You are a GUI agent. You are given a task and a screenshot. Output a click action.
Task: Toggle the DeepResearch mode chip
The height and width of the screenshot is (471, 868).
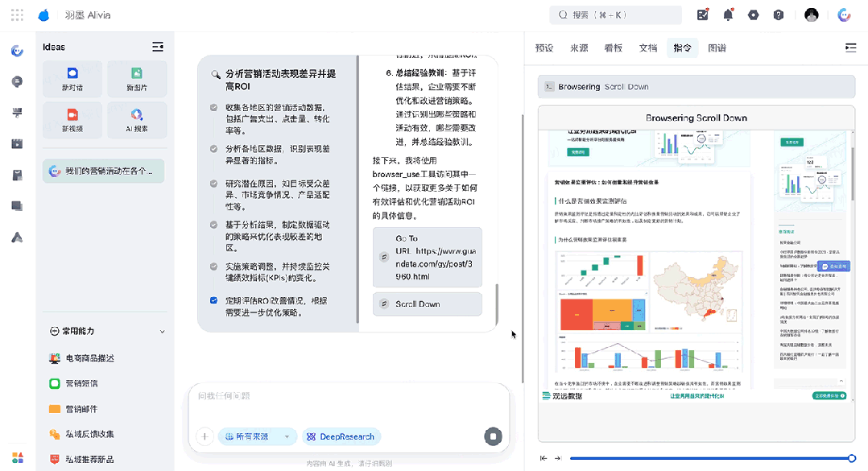point(341,436)
